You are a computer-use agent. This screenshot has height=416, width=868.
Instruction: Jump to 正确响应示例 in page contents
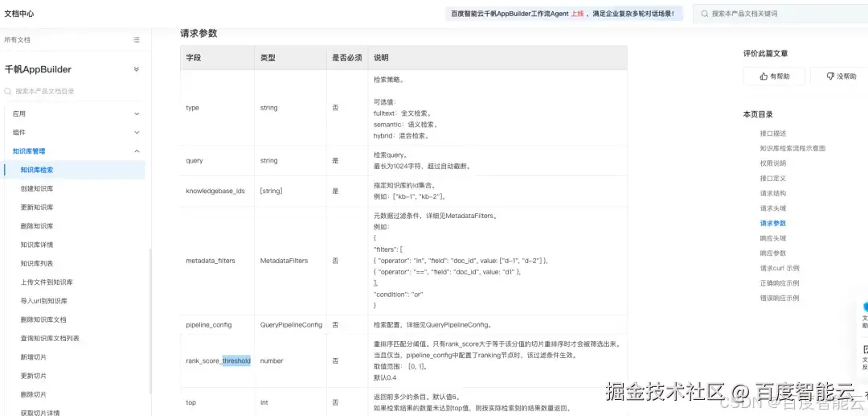coord(780,283)
